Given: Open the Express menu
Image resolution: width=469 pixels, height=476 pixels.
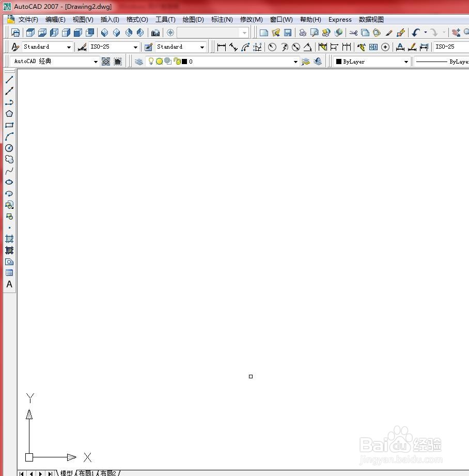Looking at the screenshot, I should click(340, 20).
